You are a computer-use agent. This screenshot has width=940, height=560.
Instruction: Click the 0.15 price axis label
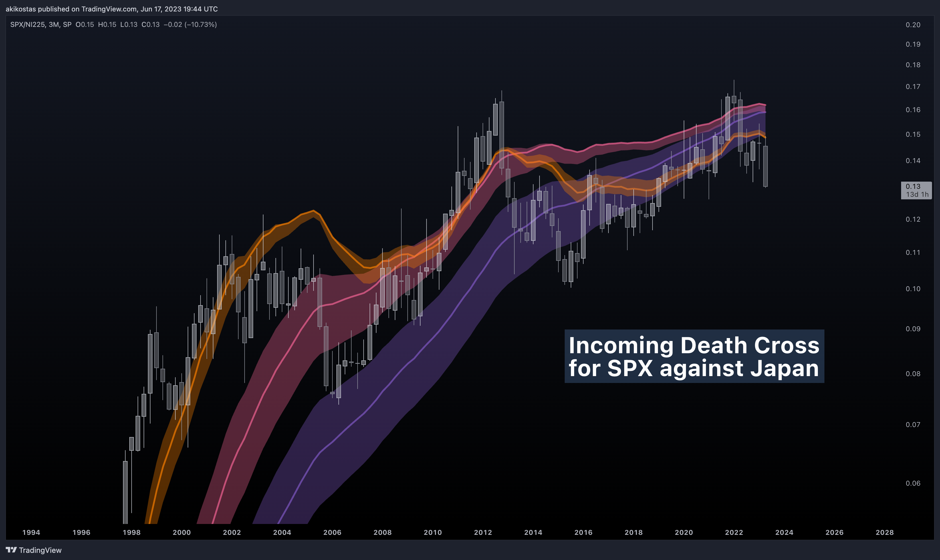[913, 134]
